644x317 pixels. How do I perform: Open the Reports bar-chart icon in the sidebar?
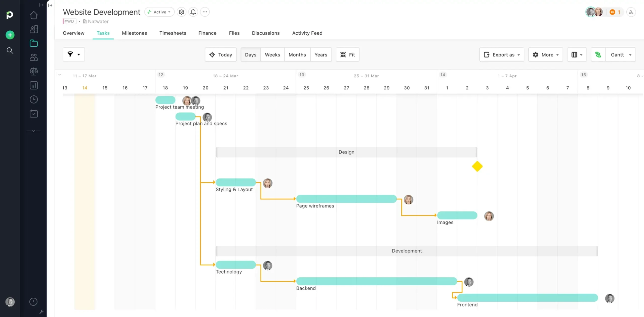pyautogui.click(x=33, y=85)
